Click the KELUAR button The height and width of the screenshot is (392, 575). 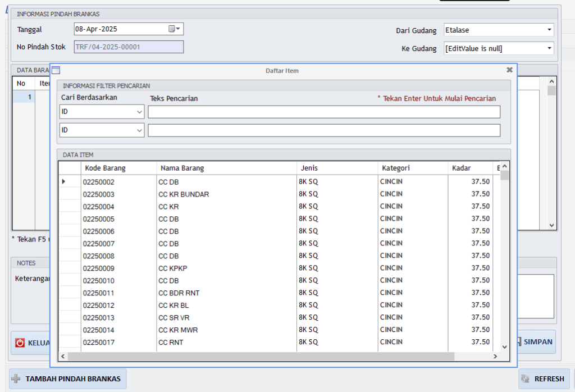pyautogui.click(x=31, y=343)
